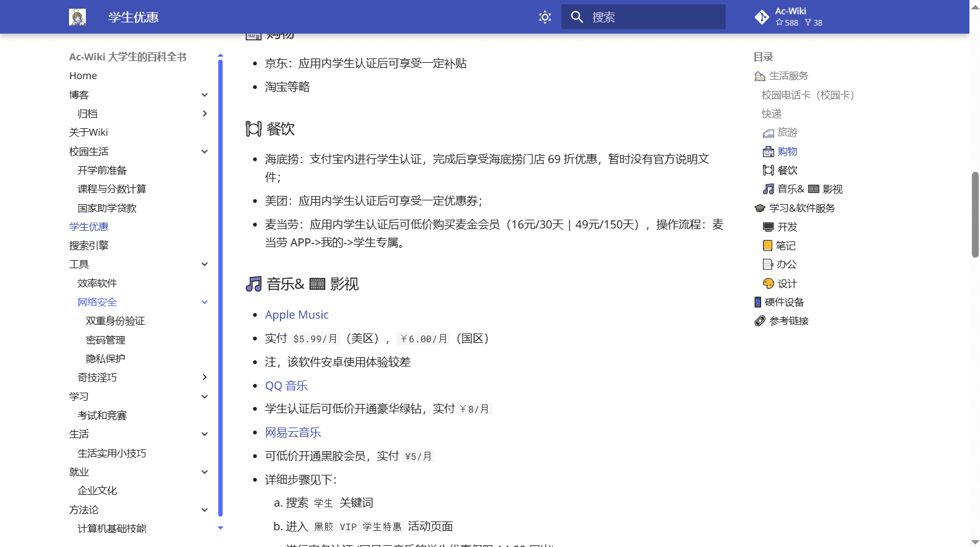Screen dimensions: 980x547
Task: Jump to 快递 in table of contents
Action: point(772,114)
